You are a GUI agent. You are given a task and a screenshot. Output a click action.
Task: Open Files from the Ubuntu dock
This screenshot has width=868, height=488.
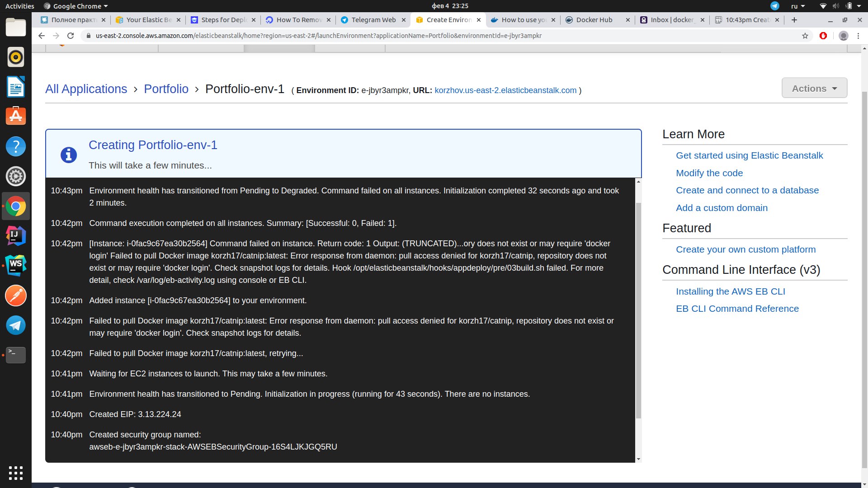coord(16,27)
